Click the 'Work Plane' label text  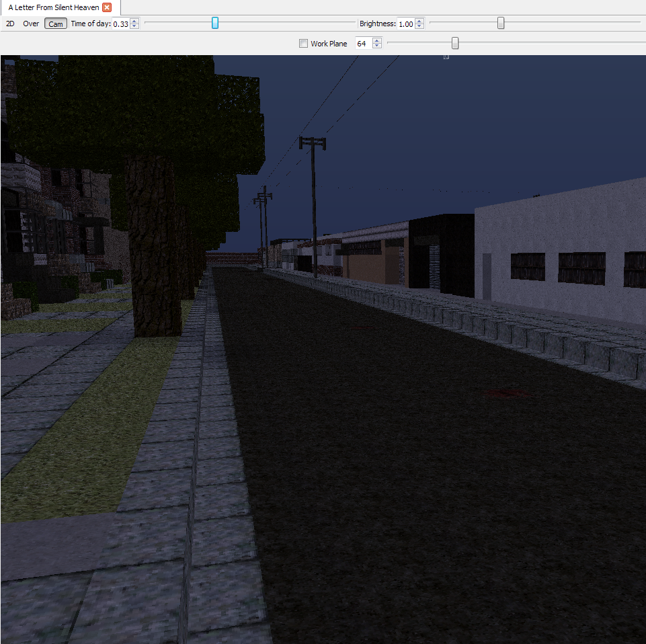tap(329, 44)
